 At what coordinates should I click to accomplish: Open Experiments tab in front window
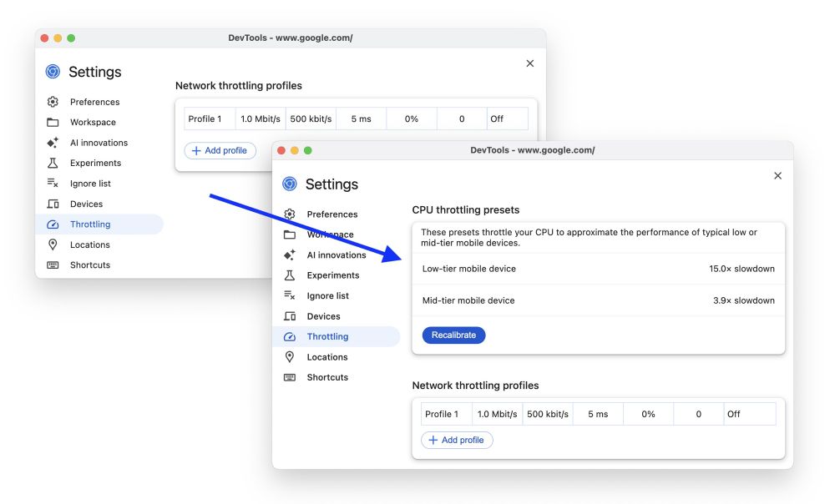[x=336, y=275]
